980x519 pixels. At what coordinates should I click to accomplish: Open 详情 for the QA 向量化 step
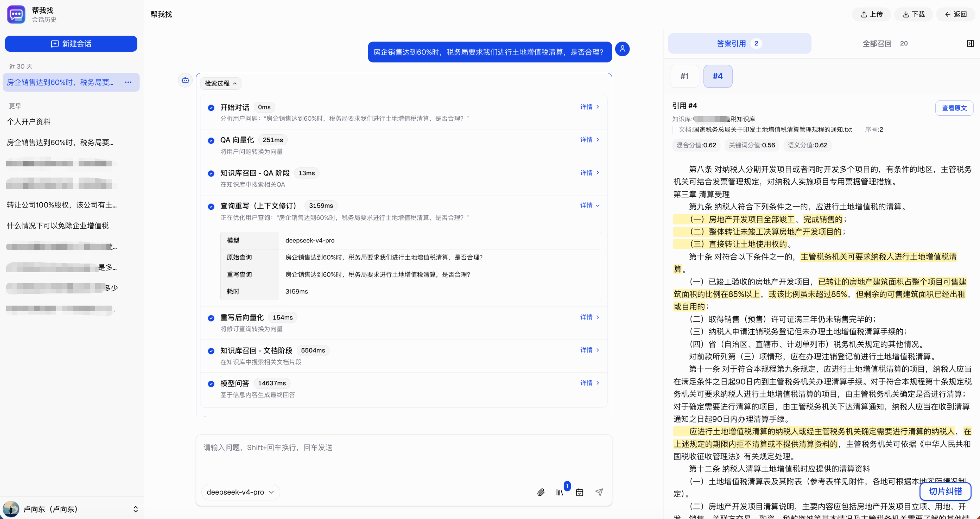tap(590, 139)
